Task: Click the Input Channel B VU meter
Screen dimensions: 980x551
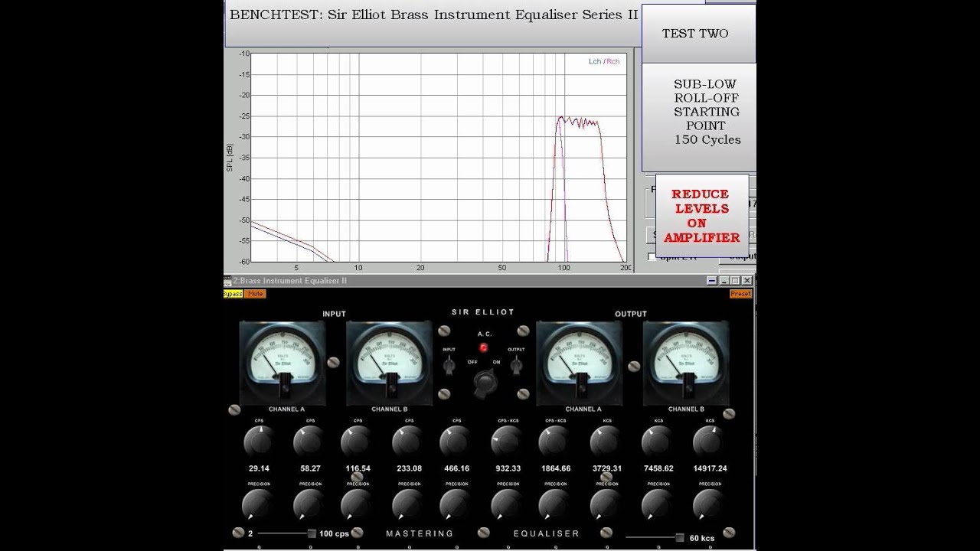Action: [x=389, y=363]
